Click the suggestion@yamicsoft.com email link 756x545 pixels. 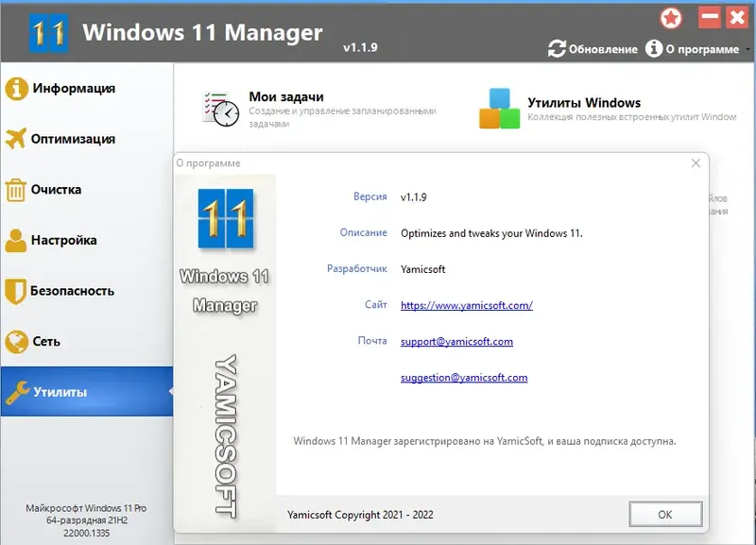466,377
